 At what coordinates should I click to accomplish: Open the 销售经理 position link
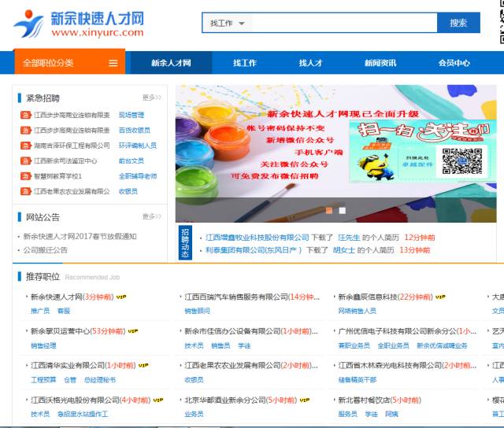[43, 345]
